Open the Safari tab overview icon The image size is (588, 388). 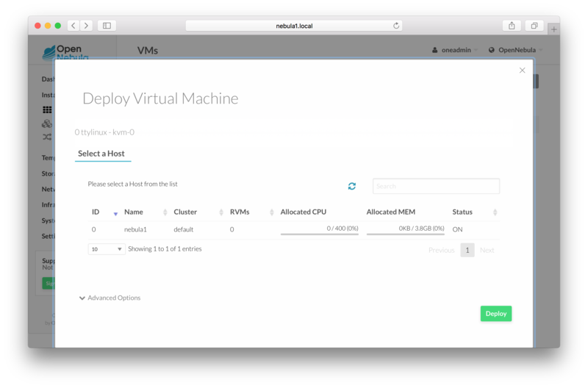(x=534, y=26)
